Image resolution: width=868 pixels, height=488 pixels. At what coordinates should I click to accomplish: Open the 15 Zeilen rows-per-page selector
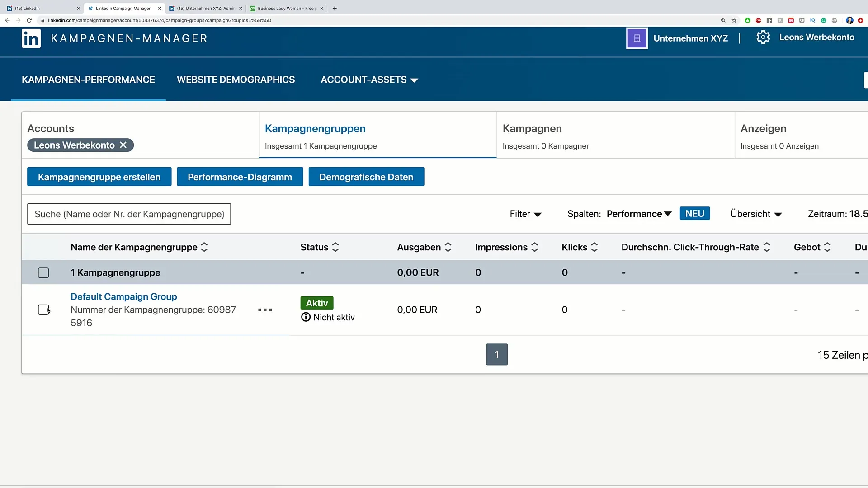coord(842,355)
